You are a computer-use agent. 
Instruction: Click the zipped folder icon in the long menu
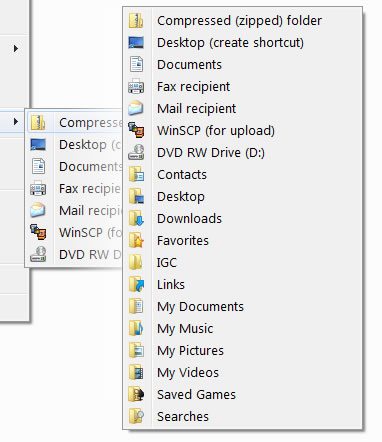click(136, 21)
